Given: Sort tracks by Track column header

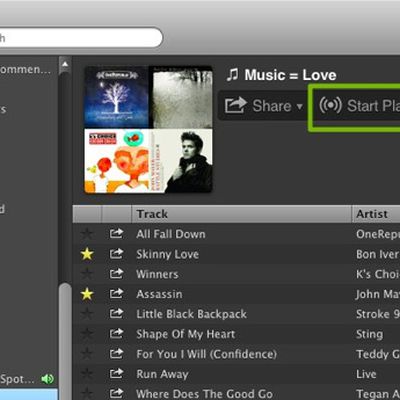Looking at the screenshot, I should coord(241,214).
